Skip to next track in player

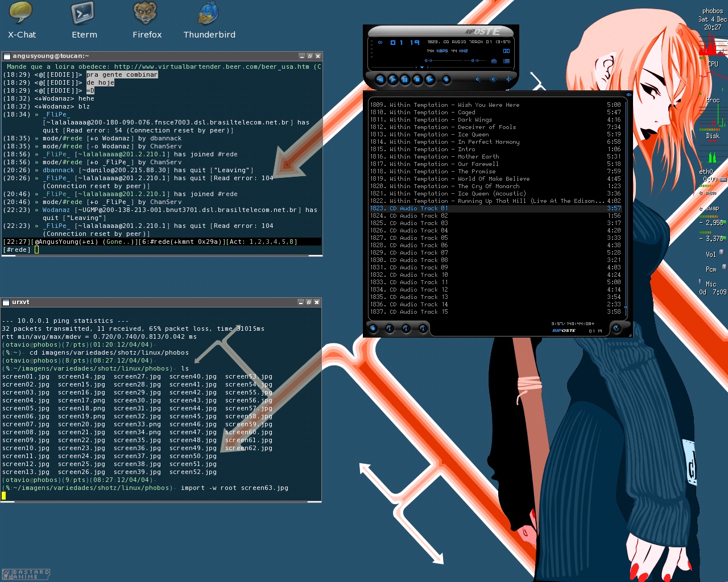coord(430,80)
